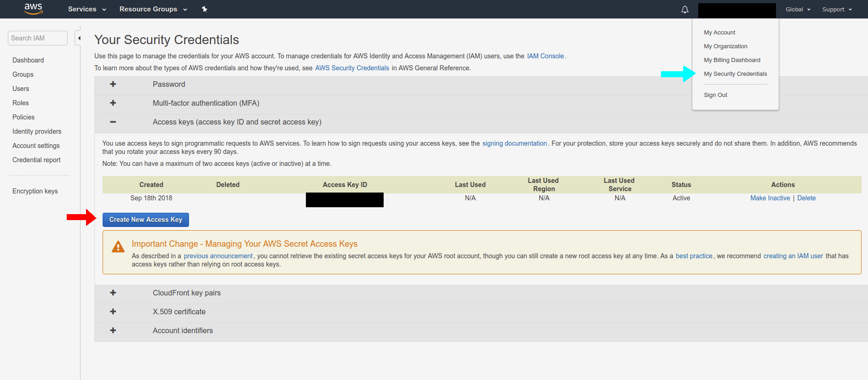Click the Your Security Credentials page heading
This screenshot has height=380, width=868.
pyautogui.click(x=167, y=40)
